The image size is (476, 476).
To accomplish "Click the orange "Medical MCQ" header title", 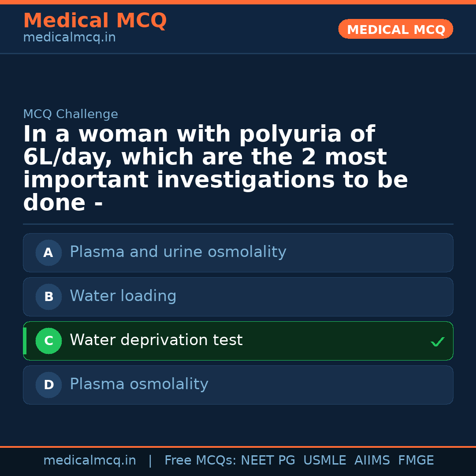I will click(x=95, y=21).
